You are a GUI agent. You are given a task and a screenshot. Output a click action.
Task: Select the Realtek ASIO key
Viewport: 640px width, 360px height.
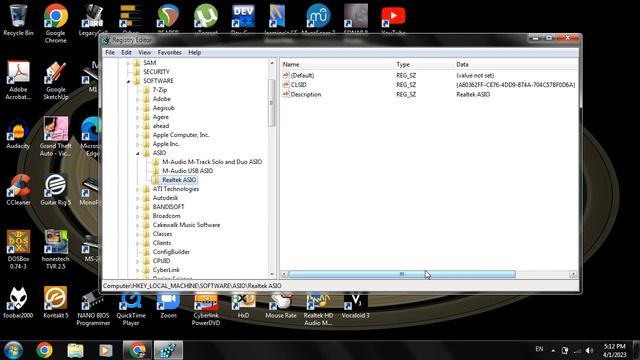click(179, 180)
